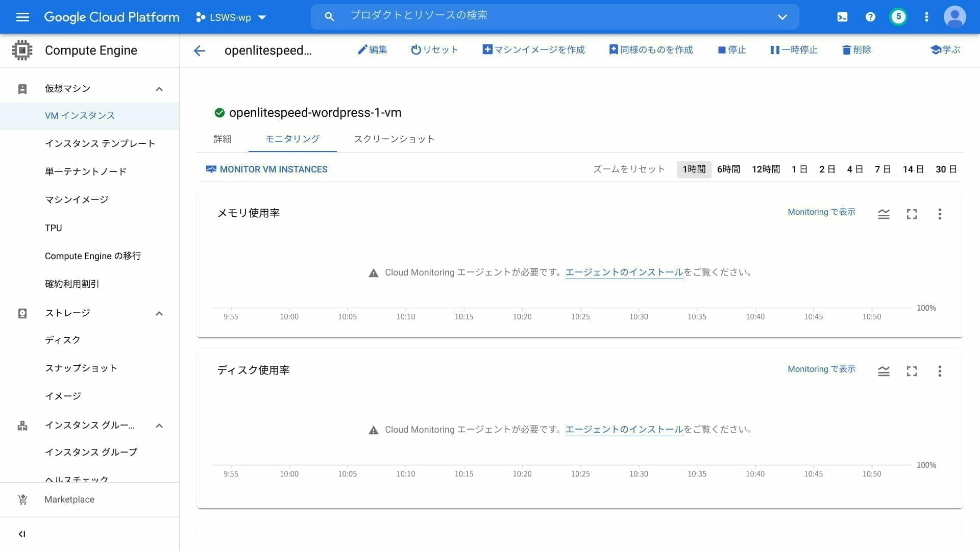This screenshot has width=980, height=551.
Task: Select the 6時間 time range
Action: click(x=729, y=169)
